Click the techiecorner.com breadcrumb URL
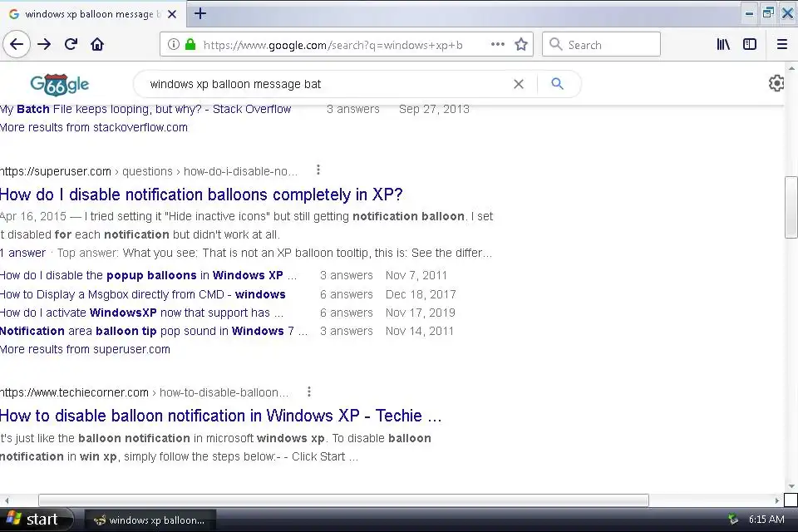 (144, 392)
